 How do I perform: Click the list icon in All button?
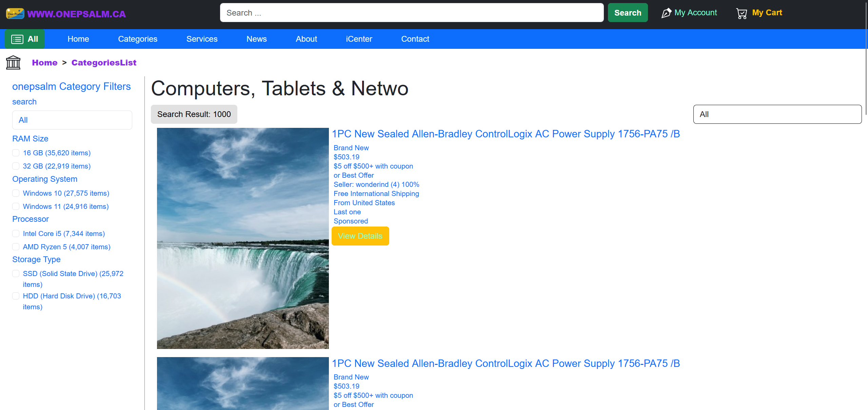pyautogui.click(x=17, y=39)
